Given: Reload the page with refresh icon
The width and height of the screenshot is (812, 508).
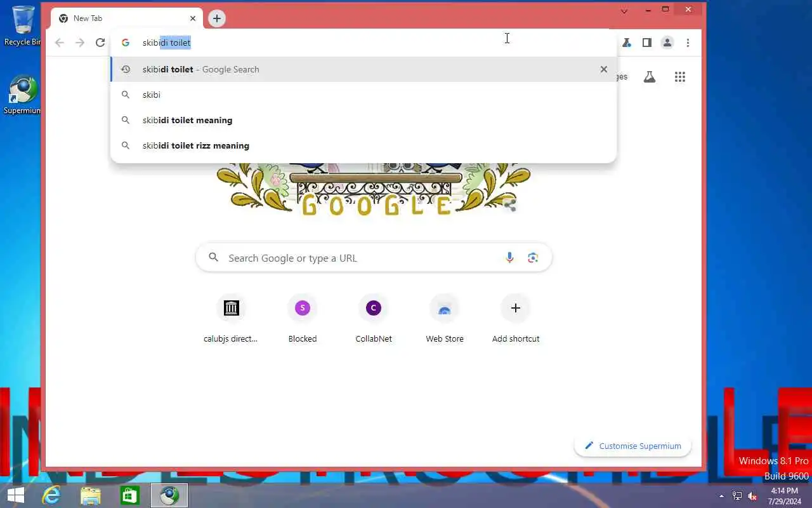Looking at the screenshot, I should pyautogui.click(x=100, y=43).
